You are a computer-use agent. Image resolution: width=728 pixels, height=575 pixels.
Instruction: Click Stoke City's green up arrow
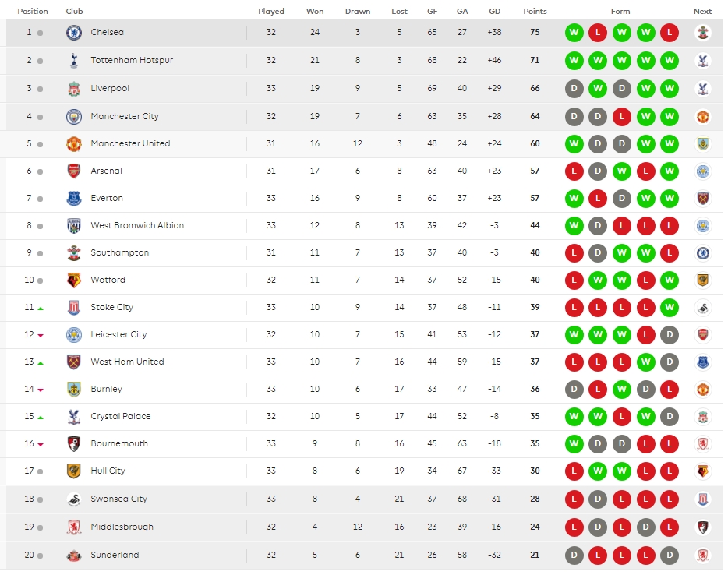41,309
